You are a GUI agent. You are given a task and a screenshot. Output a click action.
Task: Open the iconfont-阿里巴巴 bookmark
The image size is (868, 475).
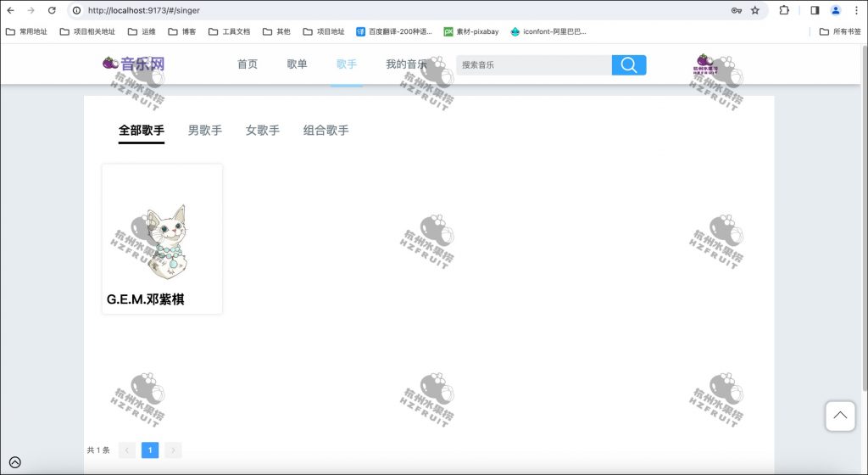coord(548,31)
